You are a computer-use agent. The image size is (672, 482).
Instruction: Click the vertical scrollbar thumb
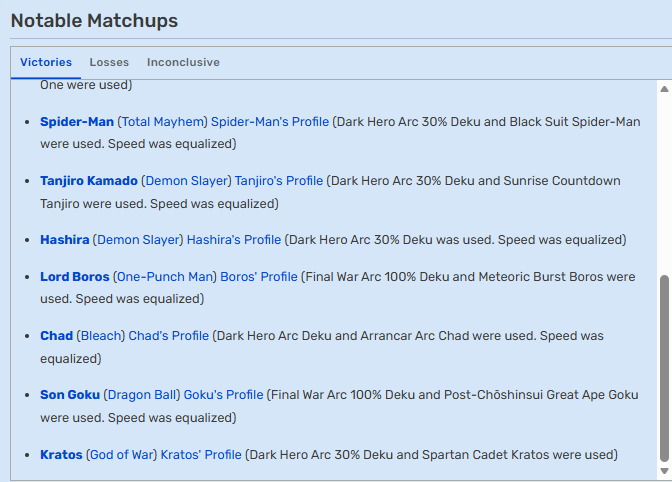tap(664, 368)
